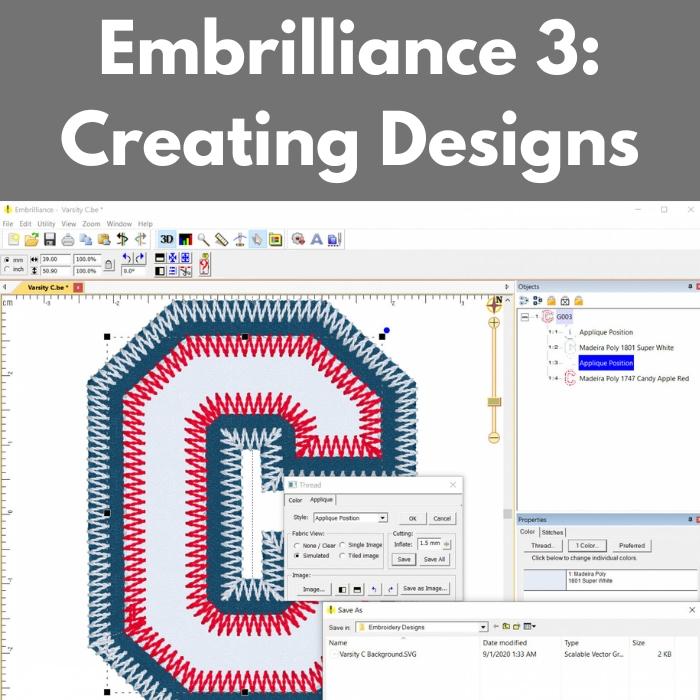Viewport: 700px width, 700px height.
Task: Open the File menu
Action: coord(8,224)
